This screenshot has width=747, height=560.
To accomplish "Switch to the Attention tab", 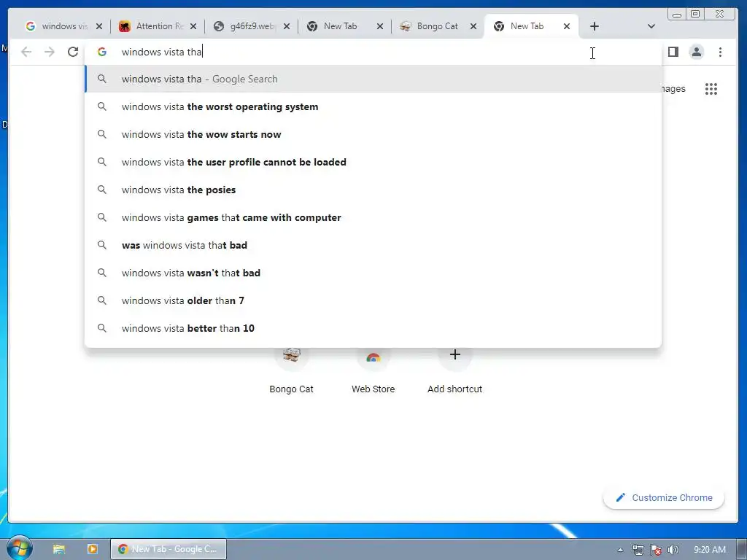I will 152,26.
